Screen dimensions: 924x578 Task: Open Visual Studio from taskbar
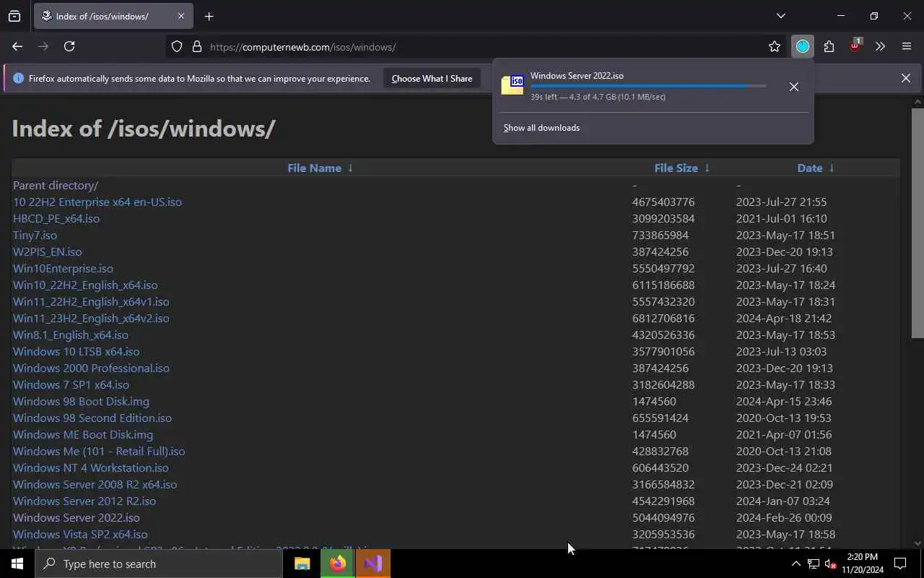tap(372, 564)
